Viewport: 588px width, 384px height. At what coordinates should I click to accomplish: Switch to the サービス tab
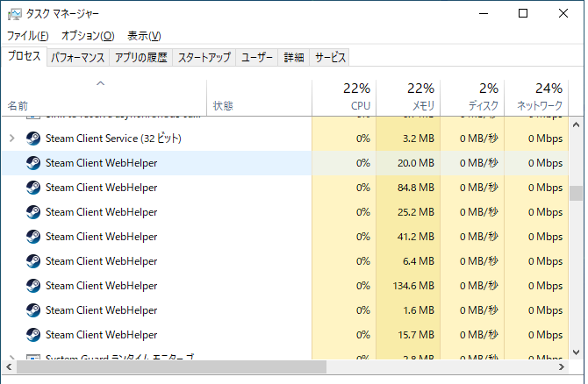coord(330,57)
